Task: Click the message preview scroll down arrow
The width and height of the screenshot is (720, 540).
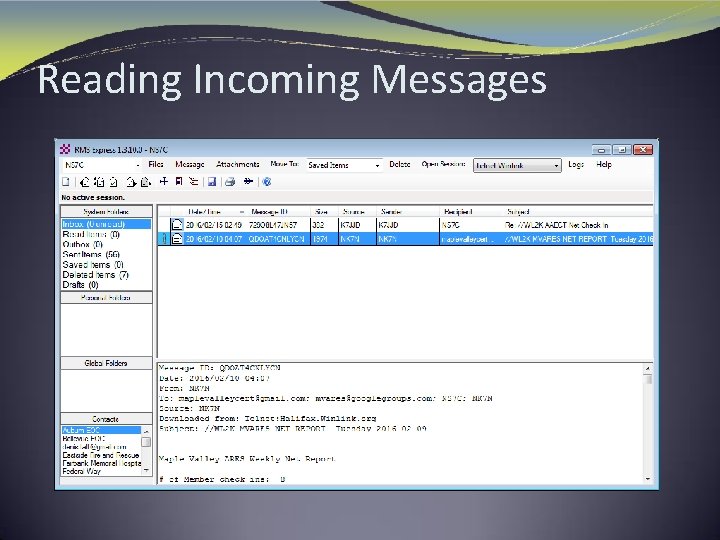Action: pos(647,478)
